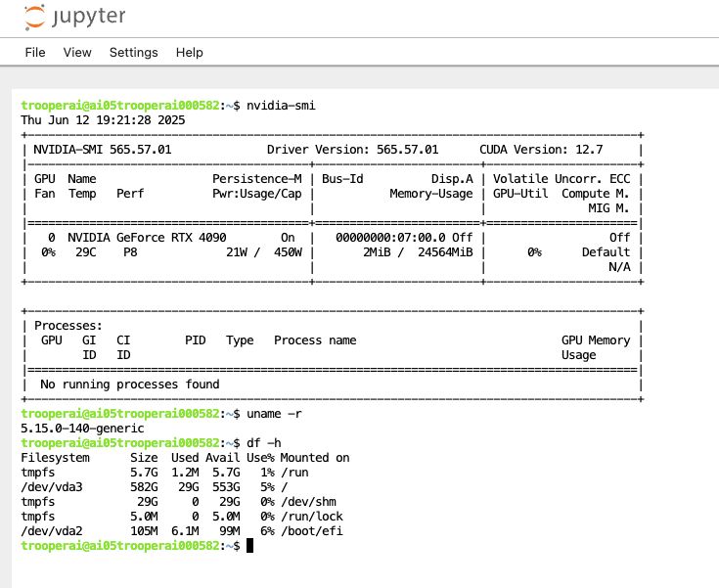719x588 pixels.
Task: Click '2MiB / 24564MiB' memory usage
Action: (418, 252)
